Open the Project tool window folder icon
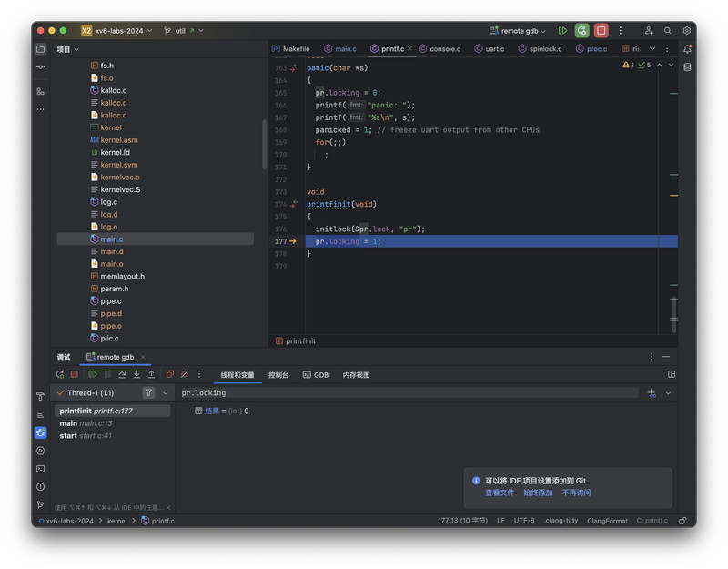This screenshot has width=728, height=569. (x=40, y=49)
